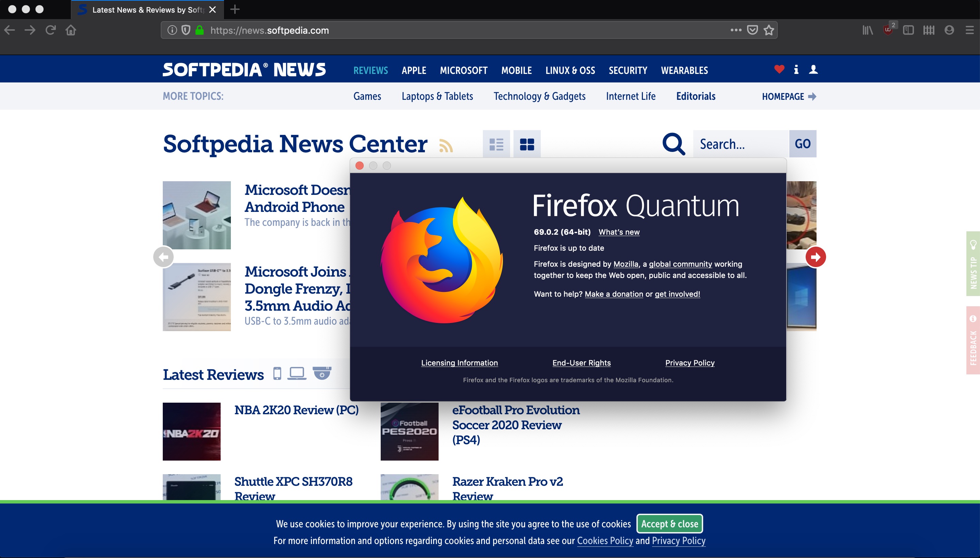The width and height of the screenshot is (980, 558).
Task: Open the MOBILE section
Action: point(517,71)
